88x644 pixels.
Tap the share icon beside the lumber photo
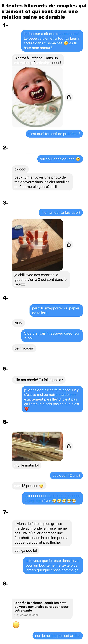69,446
